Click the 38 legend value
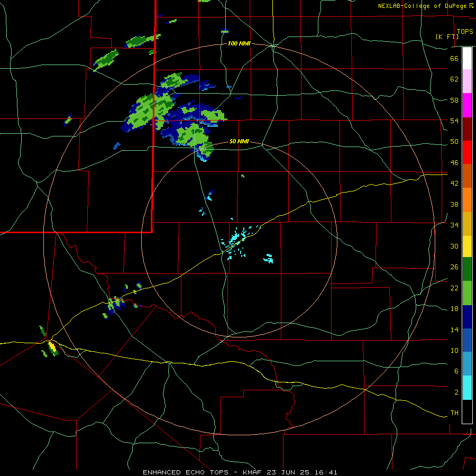 coord(454,204)
